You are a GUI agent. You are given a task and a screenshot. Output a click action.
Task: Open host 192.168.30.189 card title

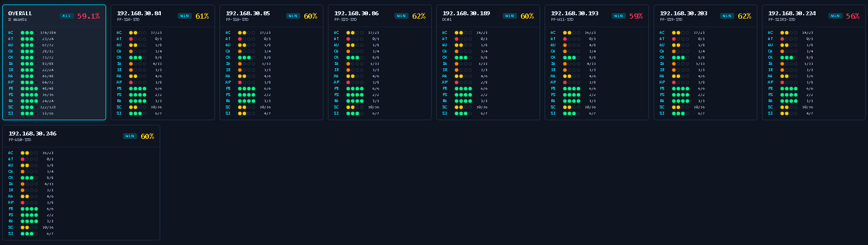466,14
